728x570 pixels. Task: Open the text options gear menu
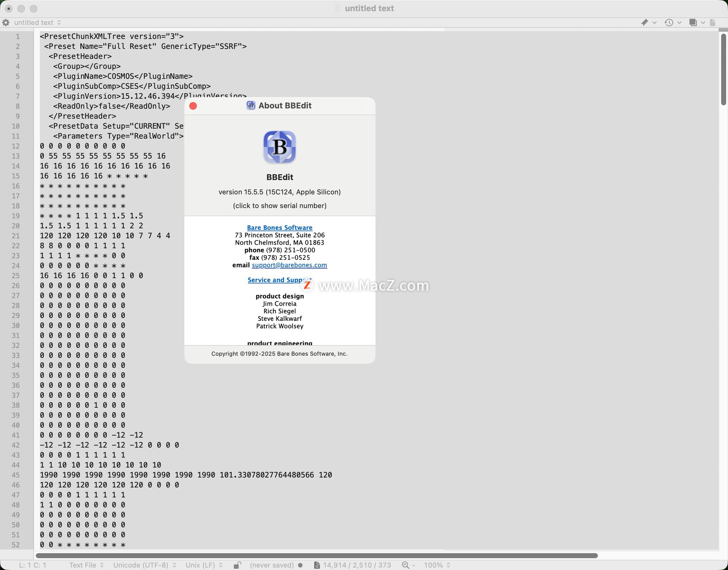tap(6, 23)
